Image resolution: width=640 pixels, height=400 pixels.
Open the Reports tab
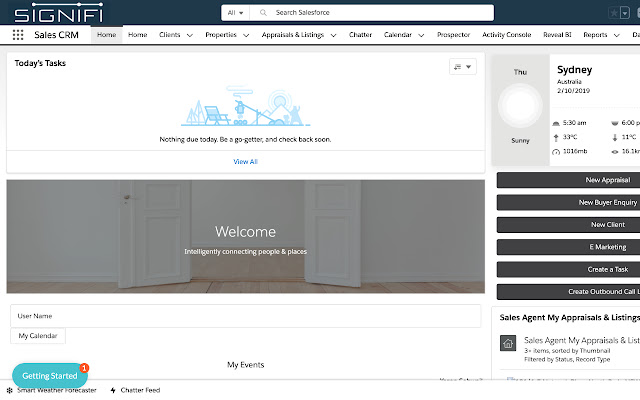595,35
